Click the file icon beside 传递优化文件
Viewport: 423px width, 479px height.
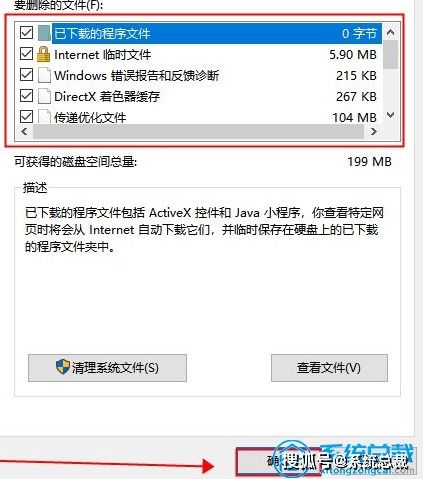[x=44, y=117]
